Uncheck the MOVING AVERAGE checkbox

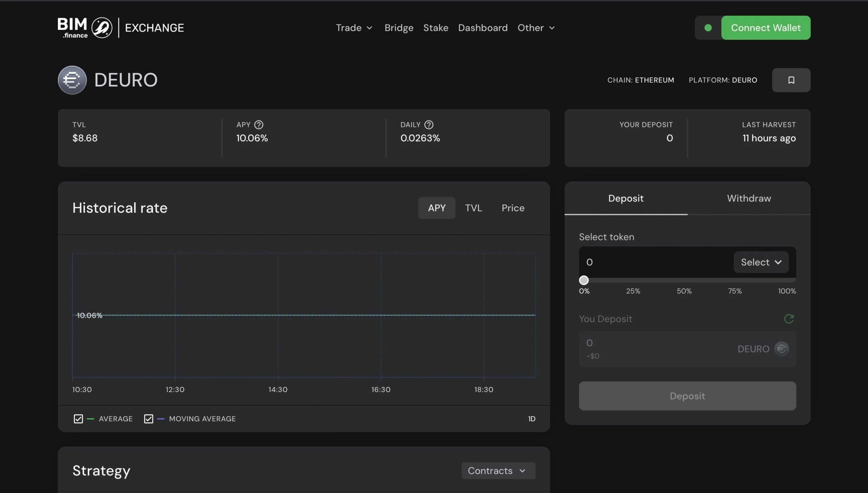tap(149, 419)
